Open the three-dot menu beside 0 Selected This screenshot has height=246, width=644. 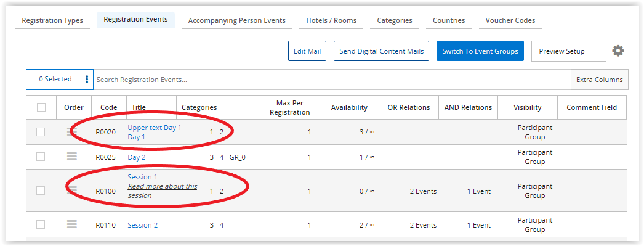(87, 80)
